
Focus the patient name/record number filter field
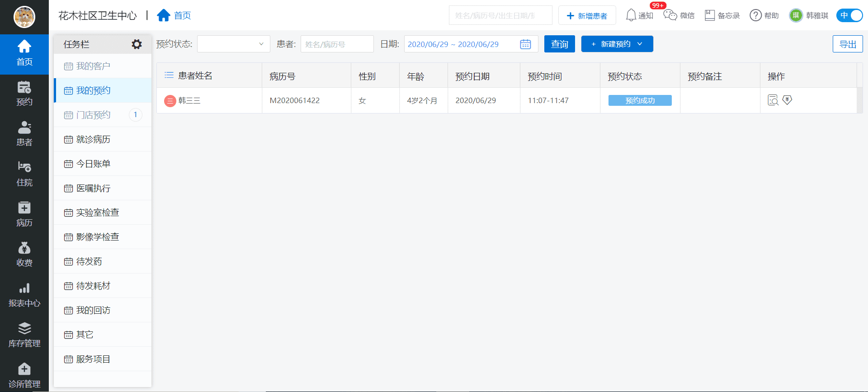click(337, 44)
